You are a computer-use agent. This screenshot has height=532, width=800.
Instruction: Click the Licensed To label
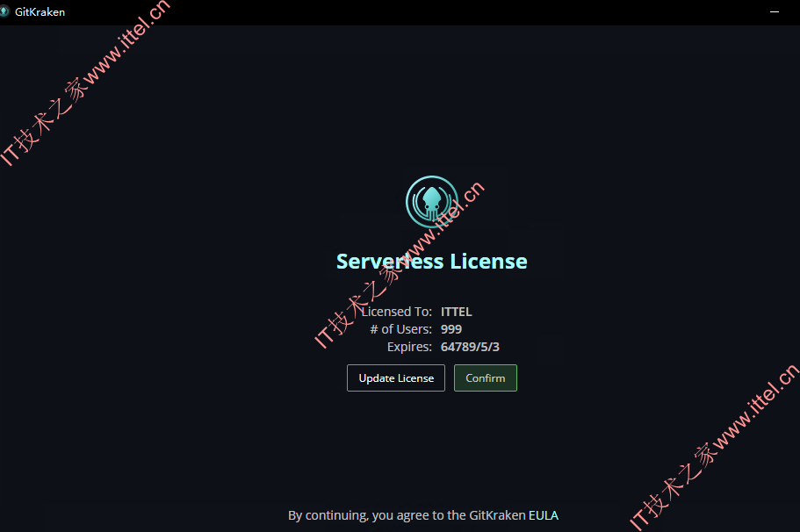(x=396, y=312)
